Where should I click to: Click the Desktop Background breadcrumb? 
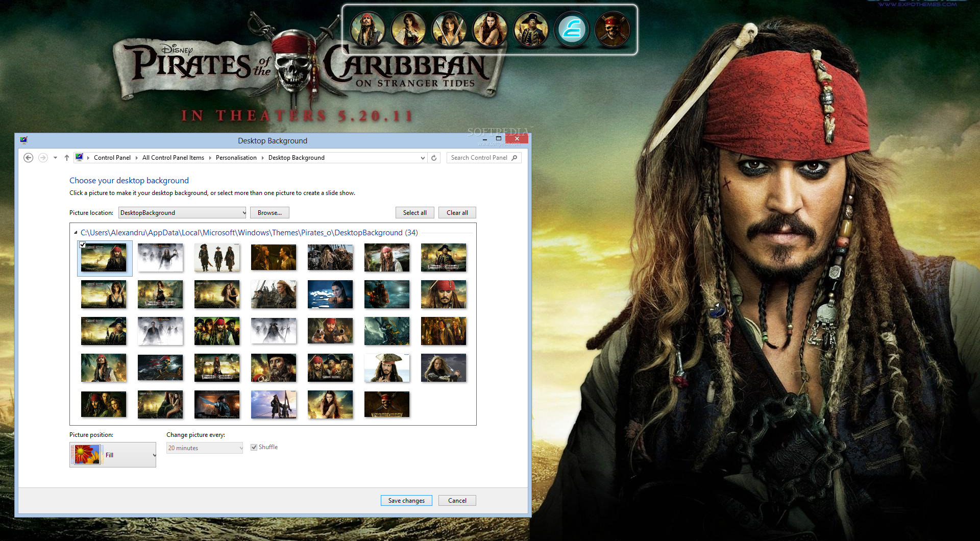click(297, 158)
